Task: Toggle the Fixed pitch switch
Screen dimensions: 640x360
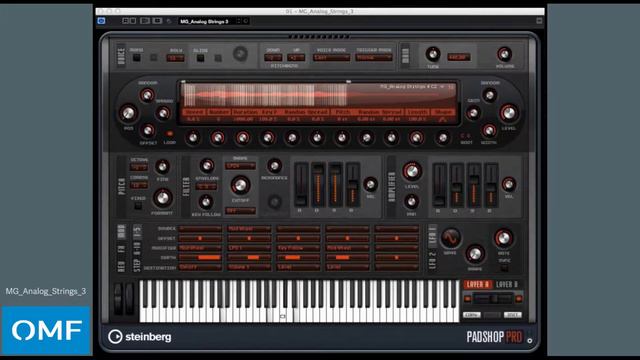Action: click(138, 206)
